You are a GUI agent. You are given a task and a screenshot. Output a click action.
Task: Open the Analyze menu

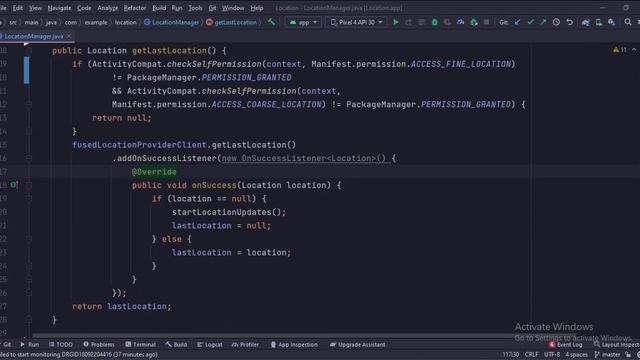pos(108,8)
